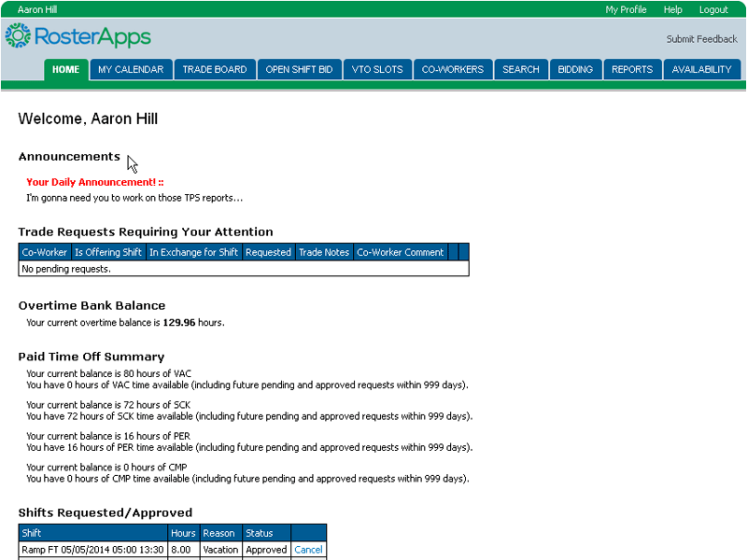Image resolution: width=747 pixels, height=560 pixels.
Task: Switch to My Calendar tab
Action: pyautogui.click(x=131, y=70)
